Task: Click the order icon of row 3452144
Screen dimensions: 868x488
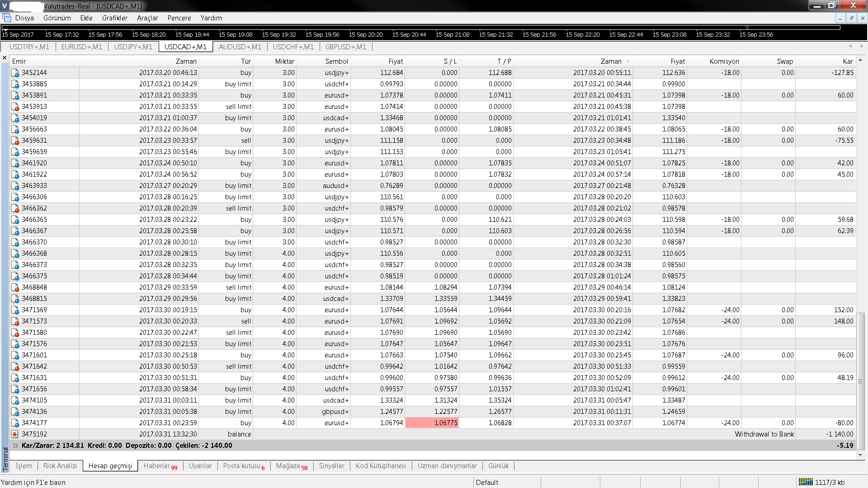Action: tap(15, 73)
